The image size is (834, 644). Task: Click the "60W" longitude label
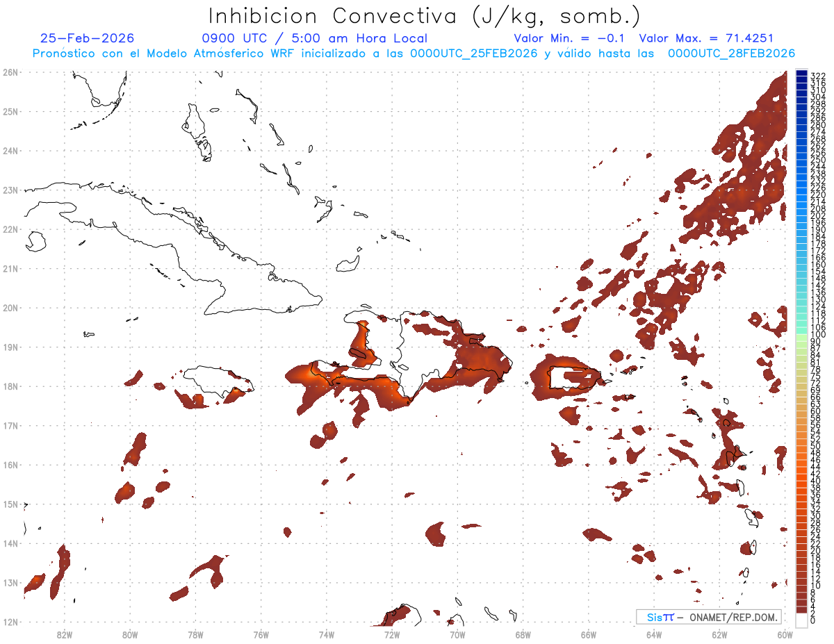[x=785, y=634]
